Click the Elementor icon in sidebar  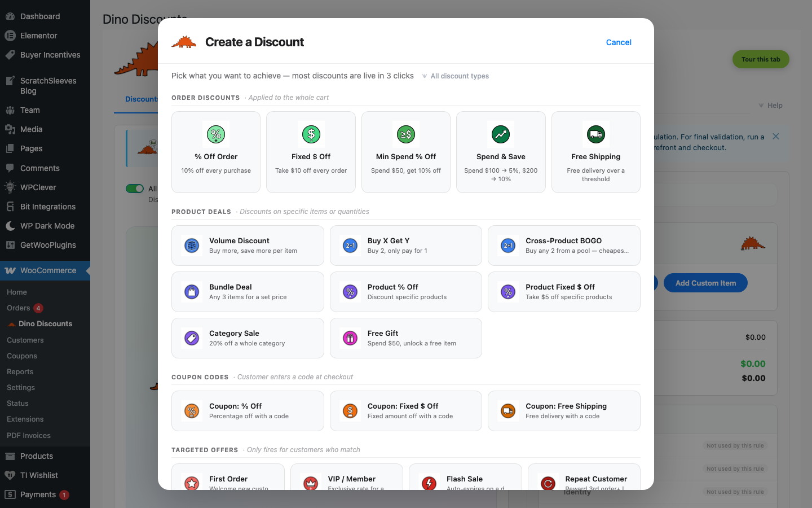10,36
